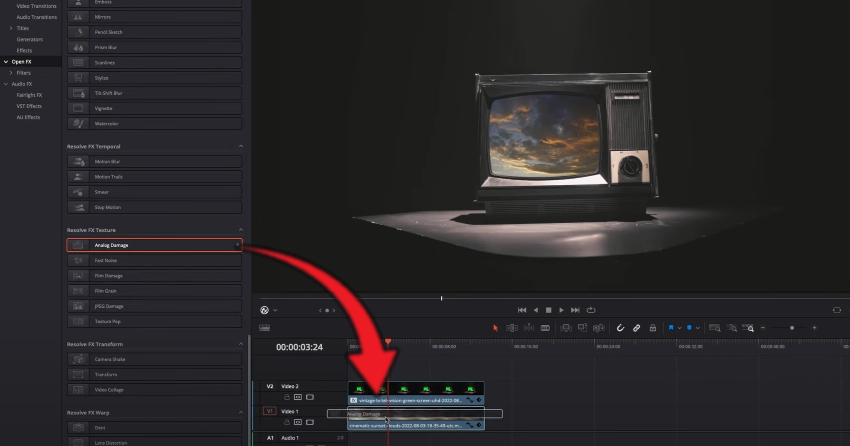Open the Flag color dropdown arrow
This screenshot has height=446, width=850.
click(679, 328)
